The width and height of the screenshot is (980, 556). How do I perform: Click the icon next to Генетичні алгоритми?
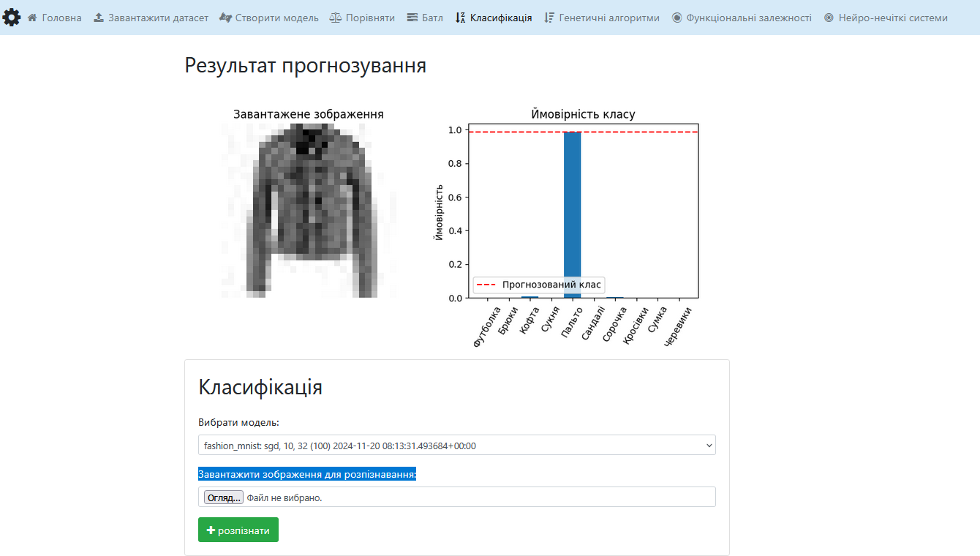pos(549,18)
